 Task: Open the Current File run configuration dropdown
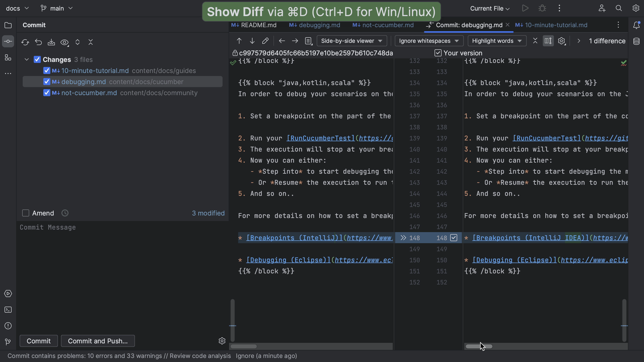click(490, 8)
